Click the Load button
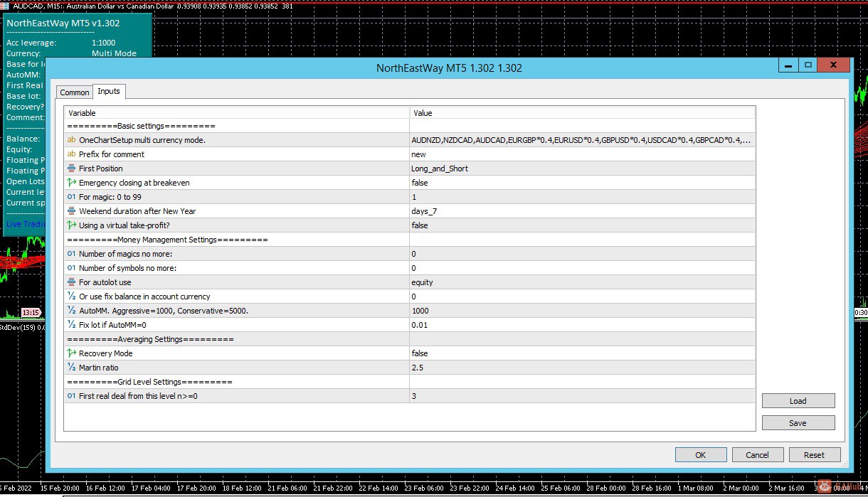 (798, 401)
